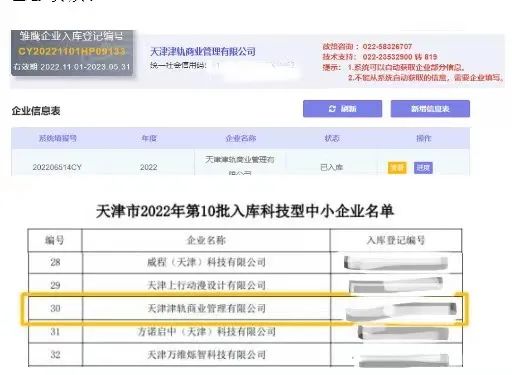Click the 操作 column header
This screenshot has width=512, height=375.
(x=423, y=138)
